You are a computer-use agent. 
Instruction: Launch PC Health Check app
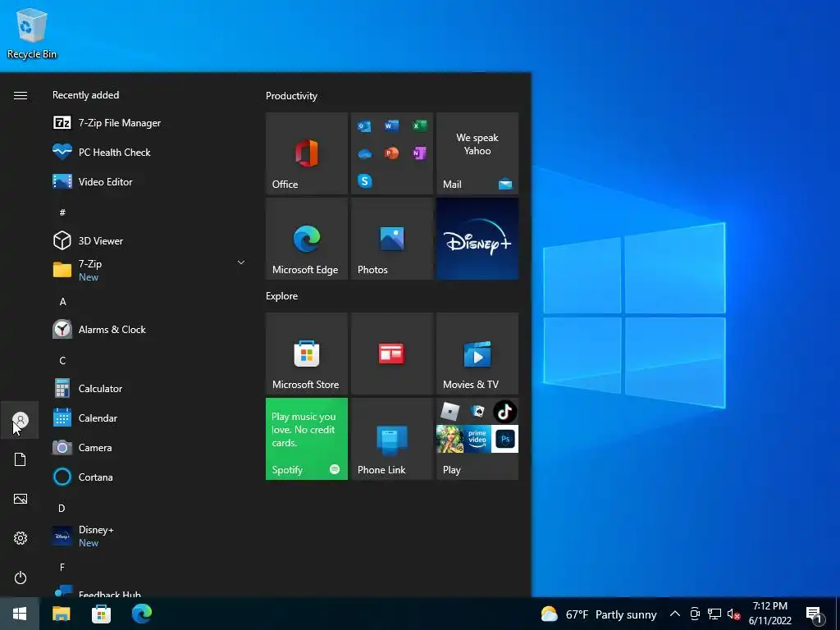click(148, 152)
